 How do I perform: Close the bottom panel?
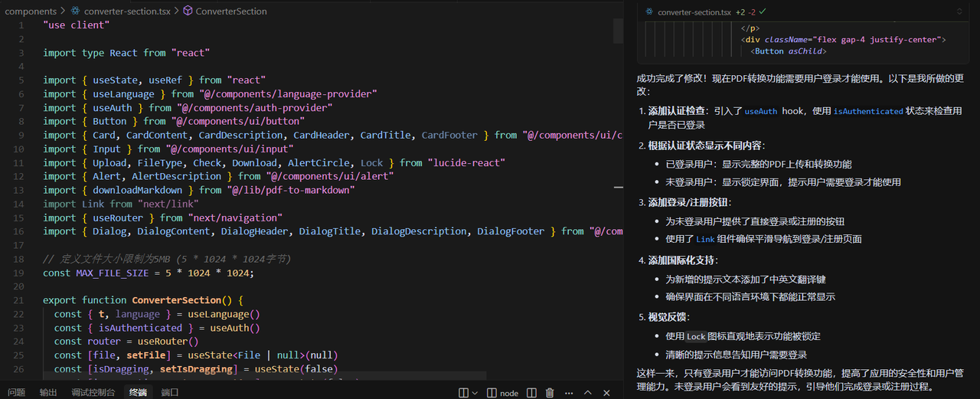pyautogui.click(x=606, y=393)
